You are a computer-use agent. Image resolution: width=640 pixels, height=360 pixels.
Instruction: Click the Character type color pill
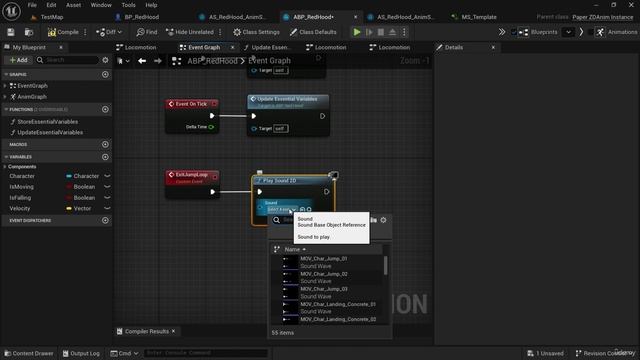coord(69,176)
